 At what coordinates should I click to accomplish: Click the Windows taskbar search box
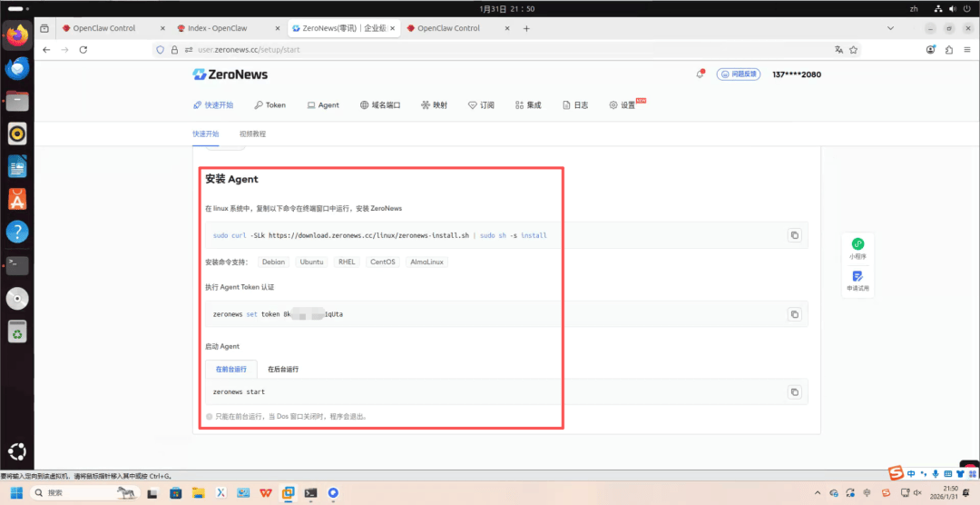pyautogui.click(x=83, y=492)
